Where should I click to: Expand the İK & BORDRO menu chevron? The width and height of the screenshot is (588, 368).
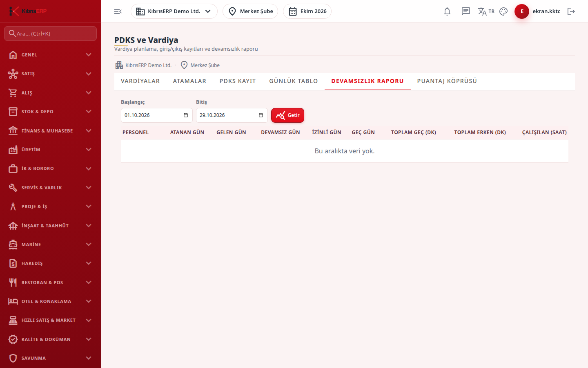89,168
